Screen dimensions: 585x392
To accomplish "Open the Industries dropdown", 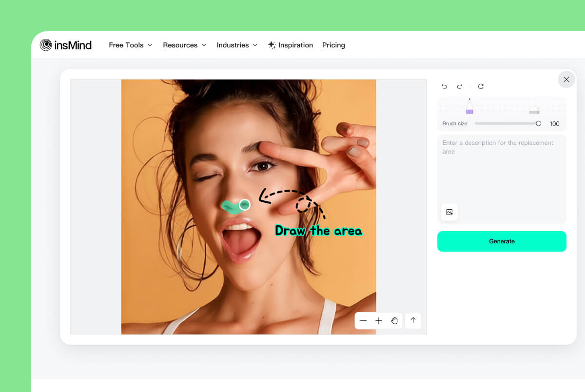I will pyautogui.click(x=237, y=45).
